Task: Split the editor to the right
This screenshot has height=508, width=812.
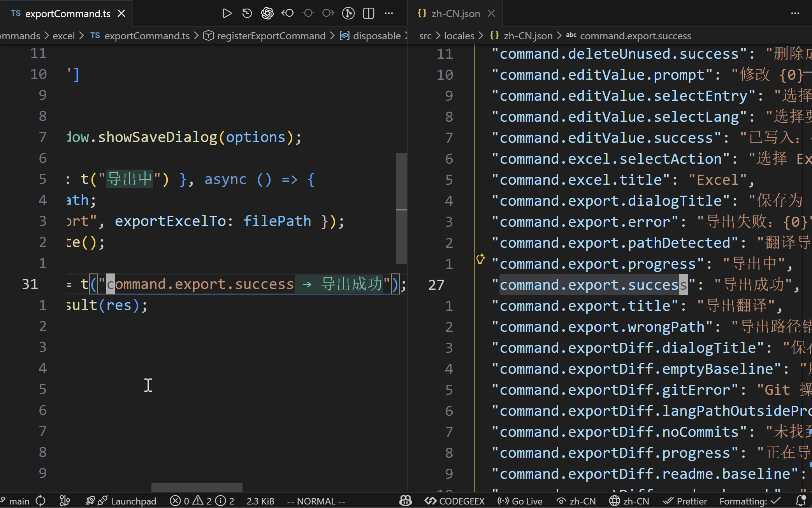Action: coord(368,14)
